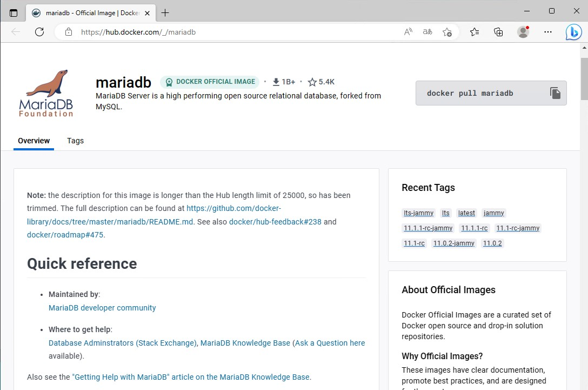This screenshot has width=588, height=390.
Task: Activate Read aloud icon
Action: 408,32
